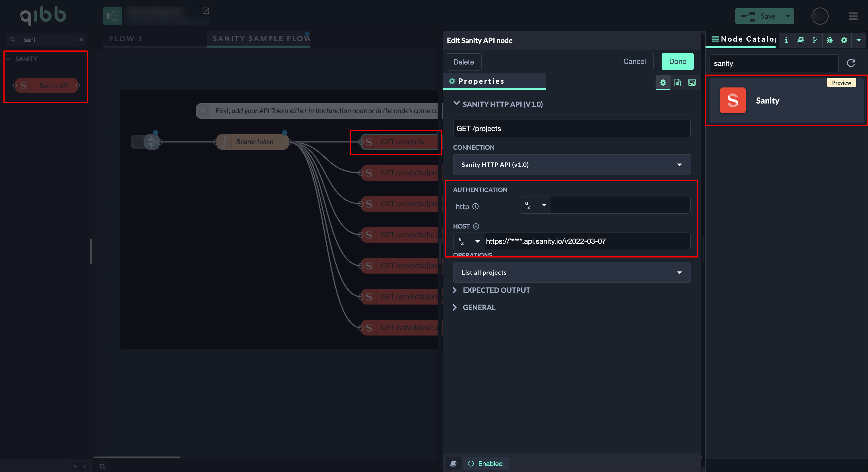Click the hamburger menu icon top right
868x472 pixels.
(853, 16)
